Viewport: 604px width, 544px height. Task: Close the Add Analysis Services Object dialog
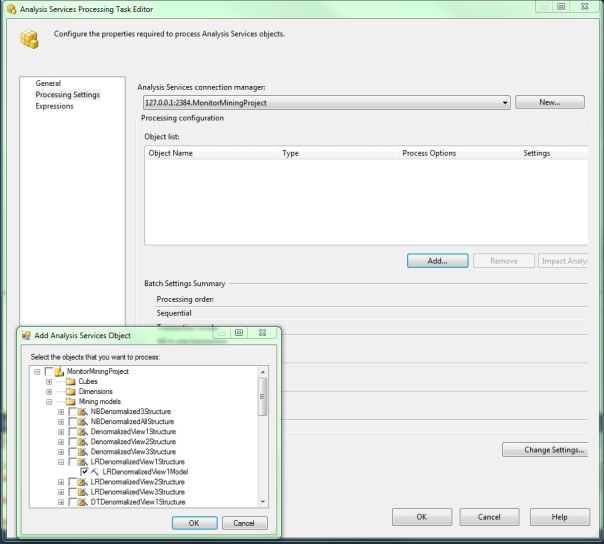tap(263, 332)
